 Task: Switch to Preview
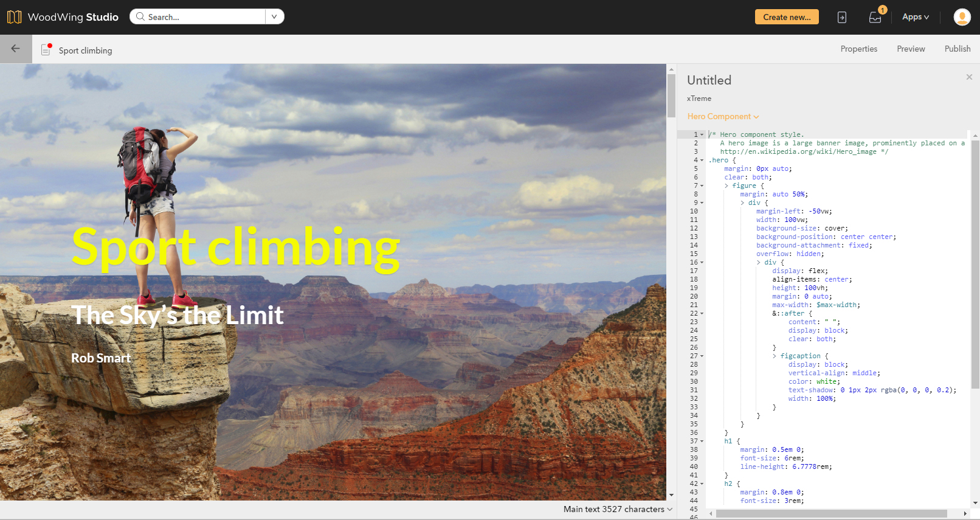pos(911,49)
